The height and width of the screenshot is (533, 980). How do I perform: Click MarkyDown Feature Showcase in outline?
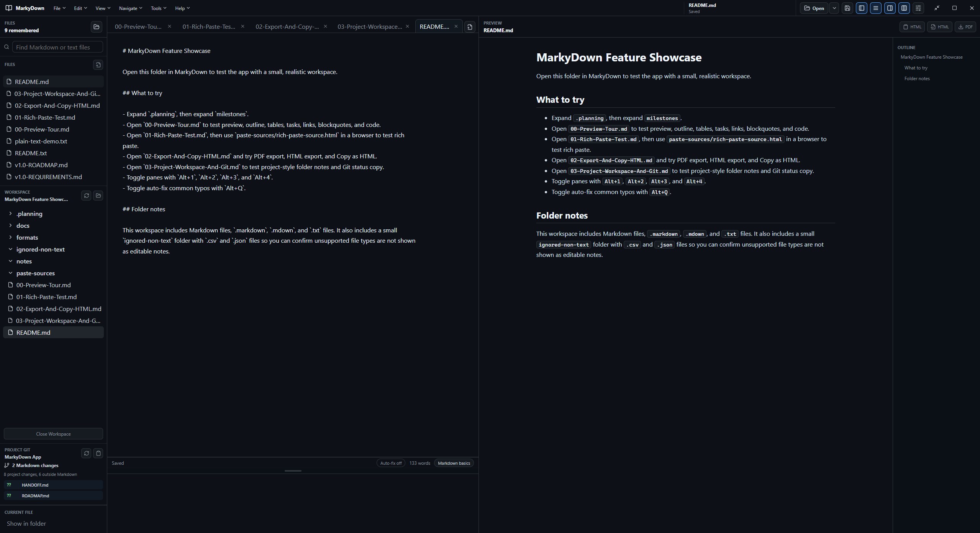tap(931, 57)
